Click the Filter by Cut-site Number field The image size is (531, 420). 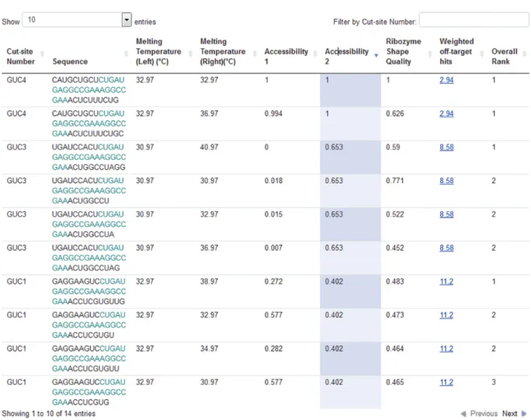[x=474, y=20]
